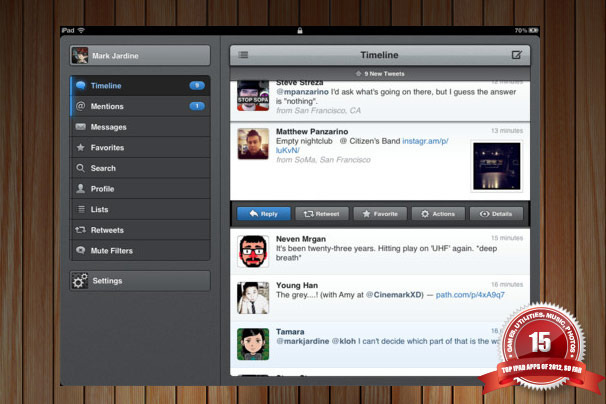Screen dimensions: 606x404
Task: Open Neven Mrgan's avatar
Action: (253, 251)
